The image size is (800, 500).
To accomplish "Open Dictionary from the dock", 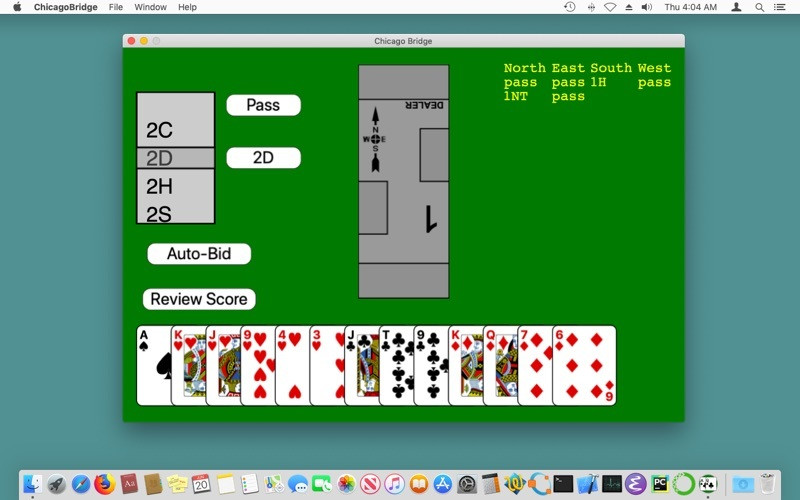I will click(x=129, y=483).
